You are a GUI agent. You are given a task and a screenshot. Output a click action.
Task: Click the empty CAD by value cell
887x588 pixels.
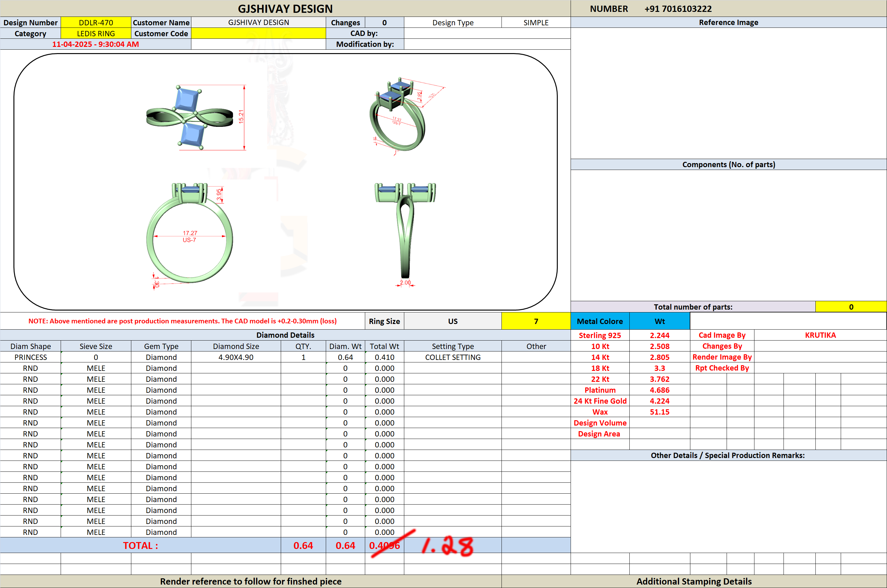487,33
